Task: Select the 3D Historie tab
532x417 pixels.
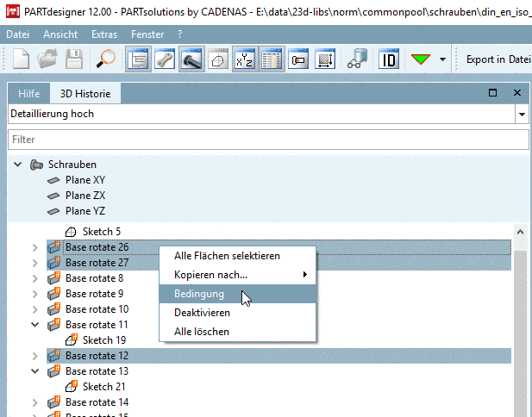Action: point(85,94)
